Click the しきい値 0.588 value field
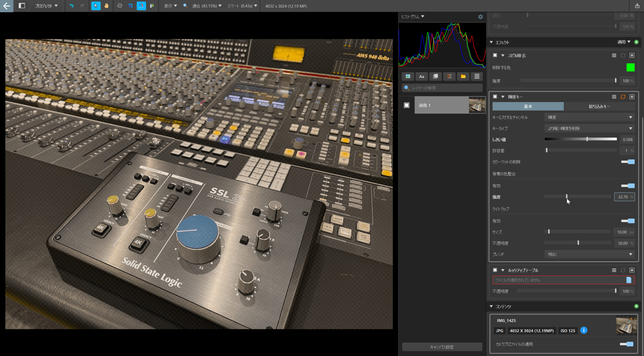Image resolution: width=644 pixels, height=356 pixels. coord(627,139)
